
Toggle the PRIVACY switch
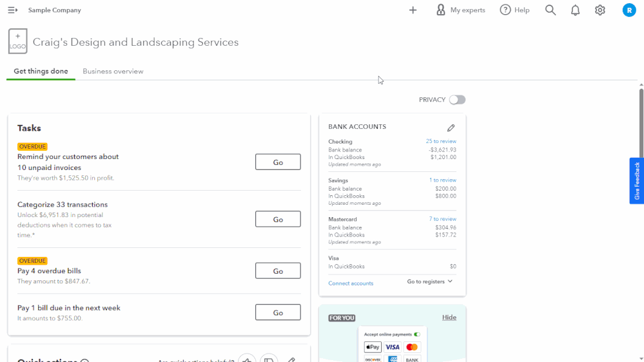coord(457,100)
